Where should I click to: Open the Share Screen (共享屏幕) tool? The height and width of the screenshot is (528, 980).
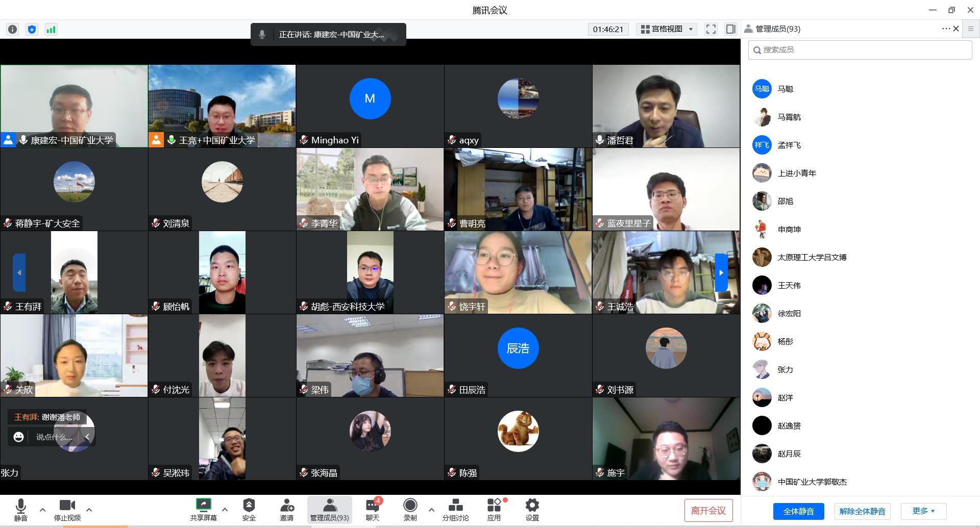(203, 510)
